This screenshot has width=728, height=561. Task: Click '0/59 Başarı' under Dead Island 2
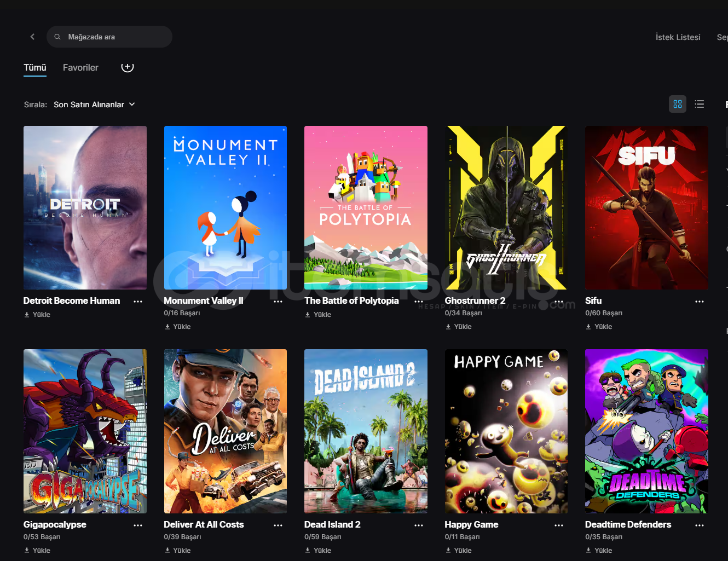click(323, 537)
